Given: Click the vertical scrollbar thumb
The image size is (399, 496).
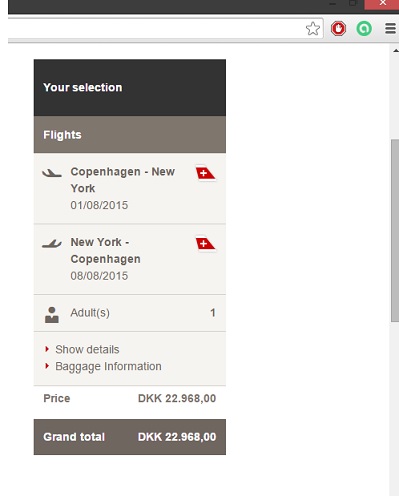Looking at the screenshot, I should pos(395,231).
